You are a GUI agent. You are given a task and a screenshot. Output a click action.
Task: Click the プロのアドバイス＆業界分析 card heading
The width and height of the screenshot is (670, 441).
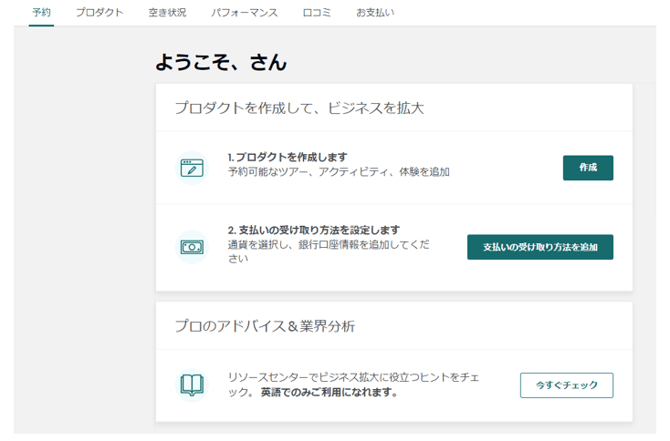click(x=265, y=326)
